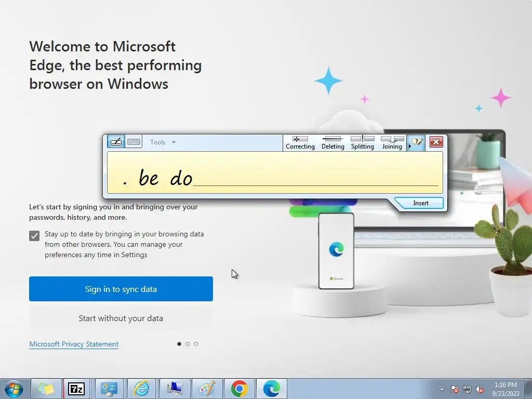Screen dimensions: 532x399
Task: Open the Control Panel taskbar icon
Action: coord(109,389)
